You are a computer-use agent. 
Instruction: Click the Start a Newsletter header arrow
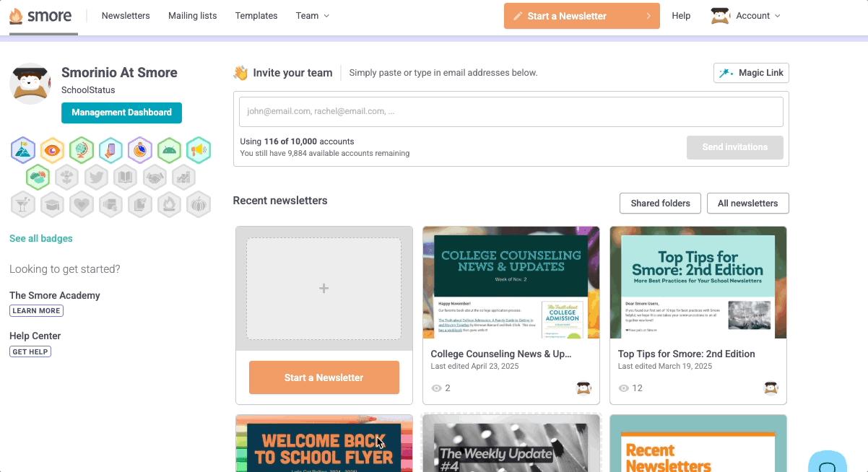coord(648,16)
